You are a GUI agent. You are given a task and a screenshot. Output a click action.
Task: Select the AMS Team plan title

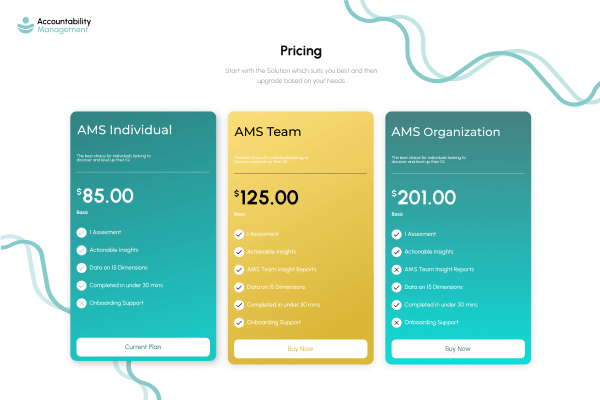[x=268, y=132]
